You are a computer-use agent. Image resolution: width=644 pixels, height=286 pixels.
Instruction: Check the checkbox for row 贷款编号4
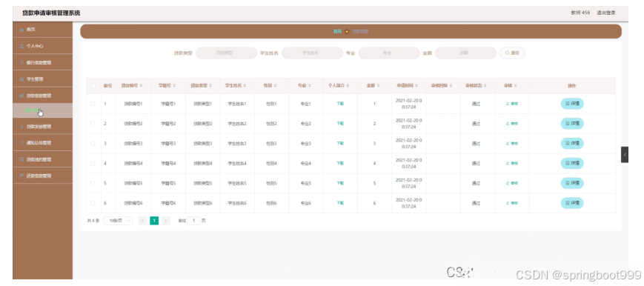point(93,164)
